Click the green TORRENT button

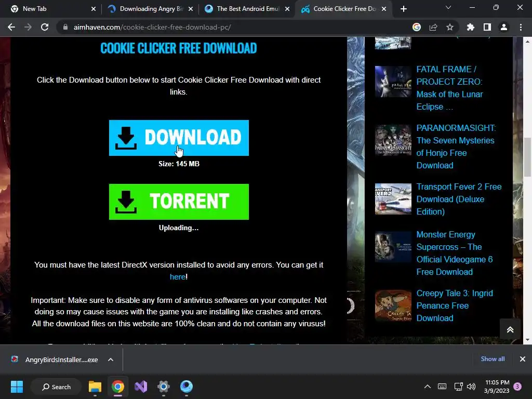point(179,202)
